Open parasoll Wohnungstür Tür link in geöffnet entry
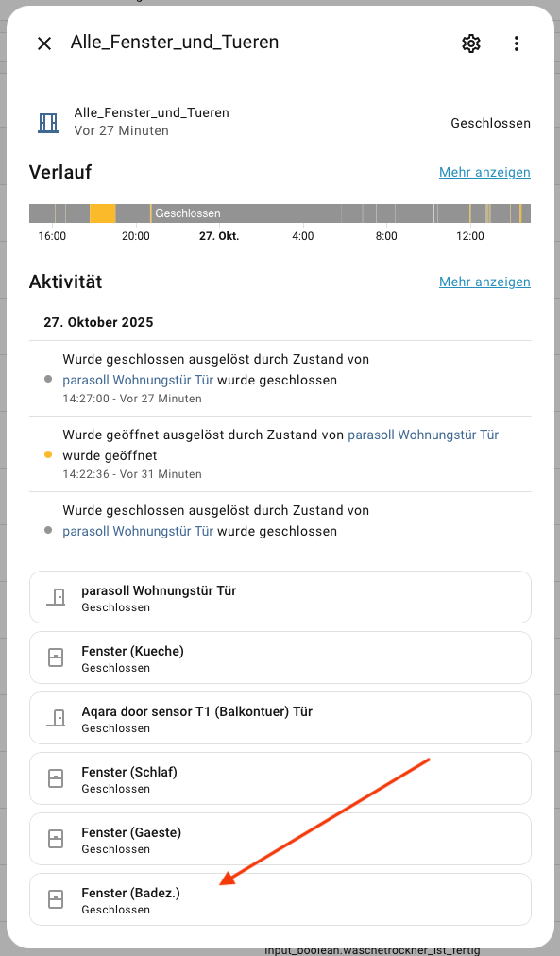The width and height of the screenshot is (560, 956). pyautogui.click(x=423, y=435)
